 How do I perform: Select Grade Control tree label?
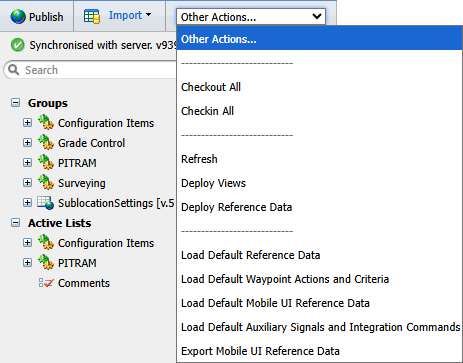tap(91, 143)
